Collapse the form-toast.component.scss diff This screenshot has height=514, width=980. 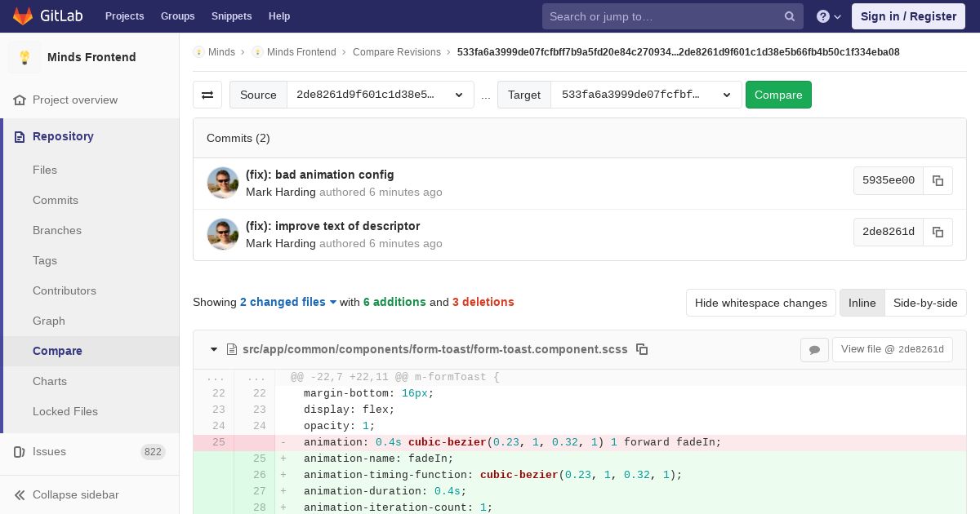pyautogui.click(x=214, y=349)
